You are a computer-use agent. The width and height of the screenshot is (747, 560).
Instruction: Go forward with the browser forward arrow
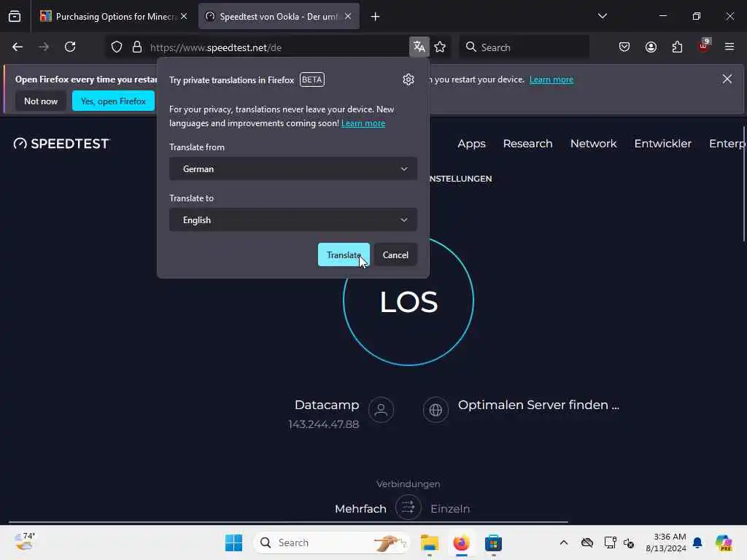pyautogui.click(x=44, y=47)
